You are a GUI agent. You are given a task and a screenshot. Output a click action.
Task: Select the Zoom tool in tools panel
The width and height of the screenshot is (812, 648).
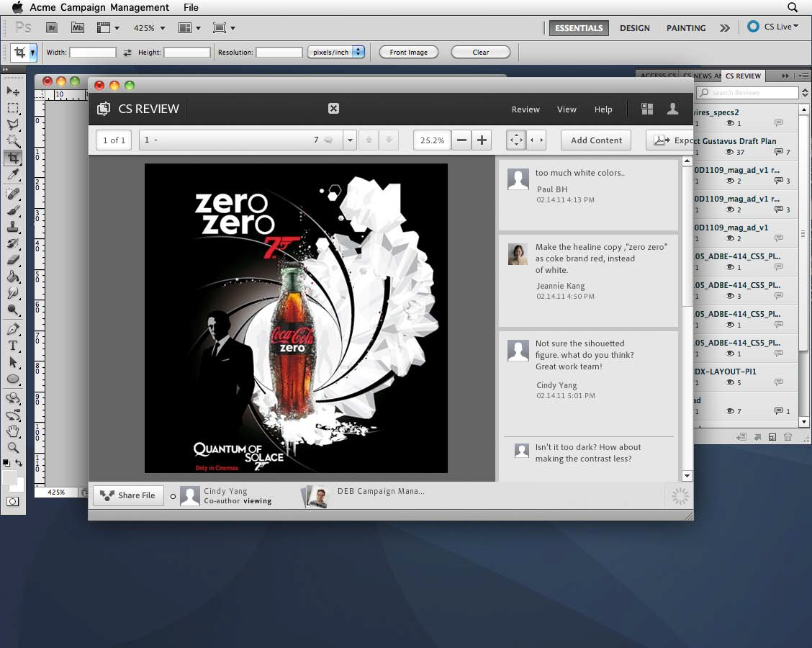click(x=13, y=448)
